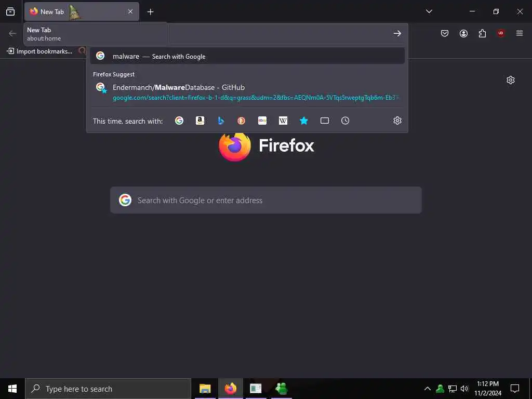Image resolution: width=532 pixels, height=399 pixels.
Task: Search this time with DuckDuckGo icon
Action: [x=241, y=121]
